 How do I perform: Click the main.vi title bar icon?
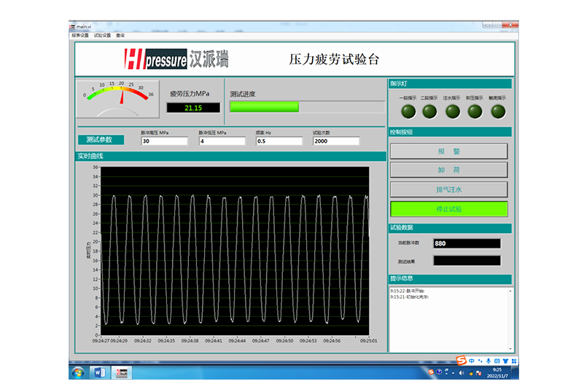tap(73, 26)
